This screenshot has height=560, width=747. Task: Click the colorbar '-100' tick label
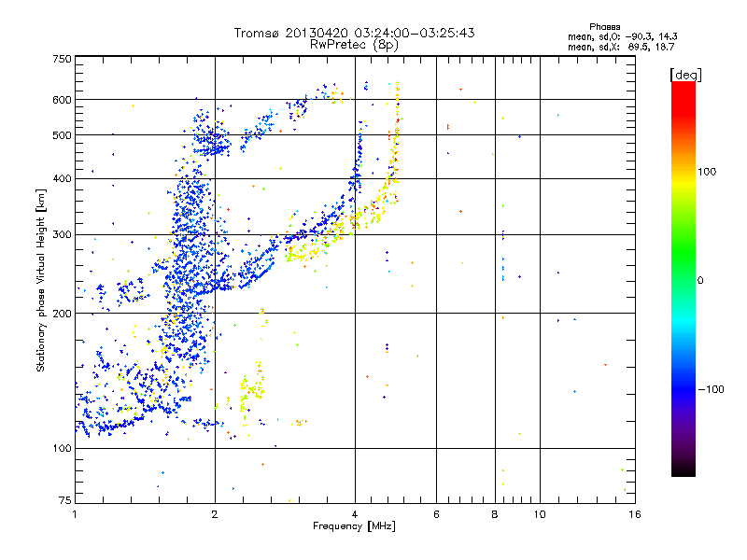pos(711,389)
